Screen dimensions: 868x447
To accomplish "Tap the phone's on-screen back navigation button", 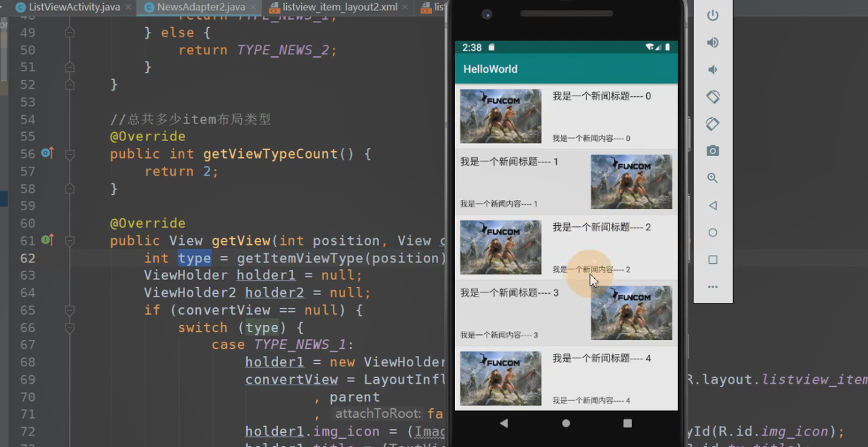I will [503, 423].
